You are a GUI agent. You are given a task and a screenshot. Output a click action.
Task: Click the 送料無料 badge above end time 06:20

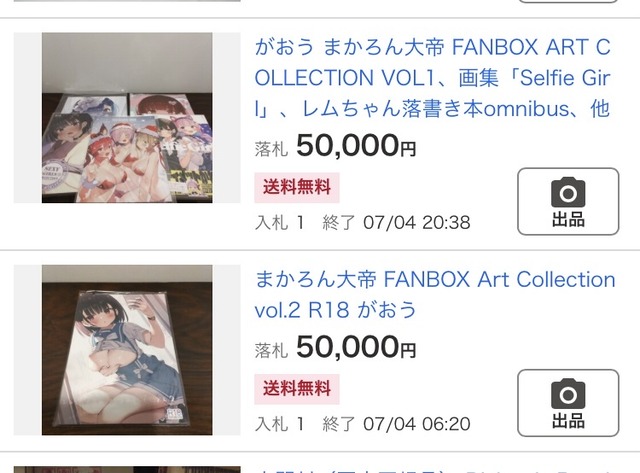coord(297,389)
